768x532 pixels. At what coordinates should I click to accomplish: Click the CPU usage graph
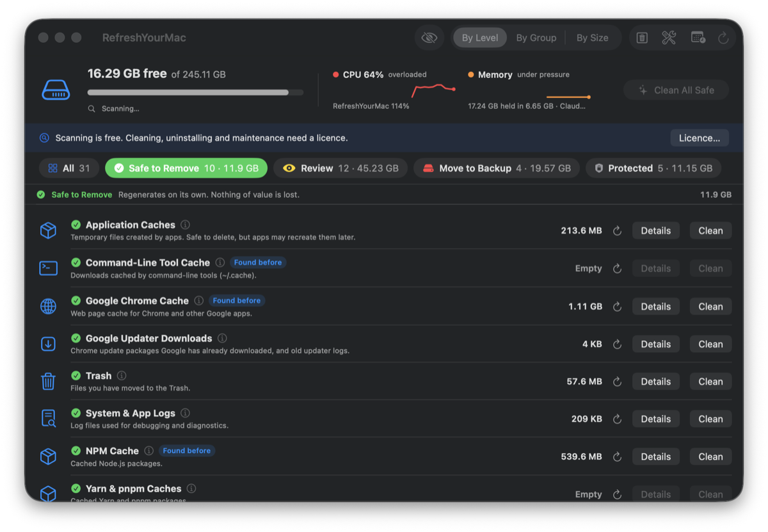[433, 90]
